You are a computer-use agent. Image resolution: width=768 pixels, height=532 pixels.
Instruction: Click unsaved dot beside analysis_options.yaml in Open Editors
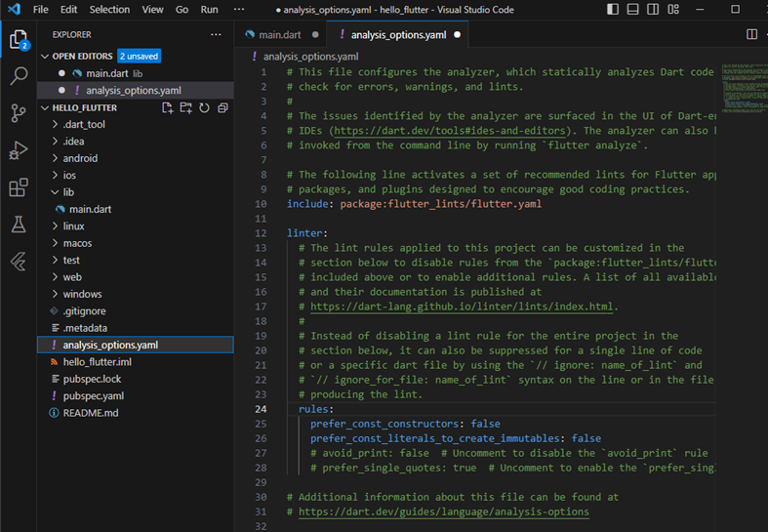click(x=61, y=90)
